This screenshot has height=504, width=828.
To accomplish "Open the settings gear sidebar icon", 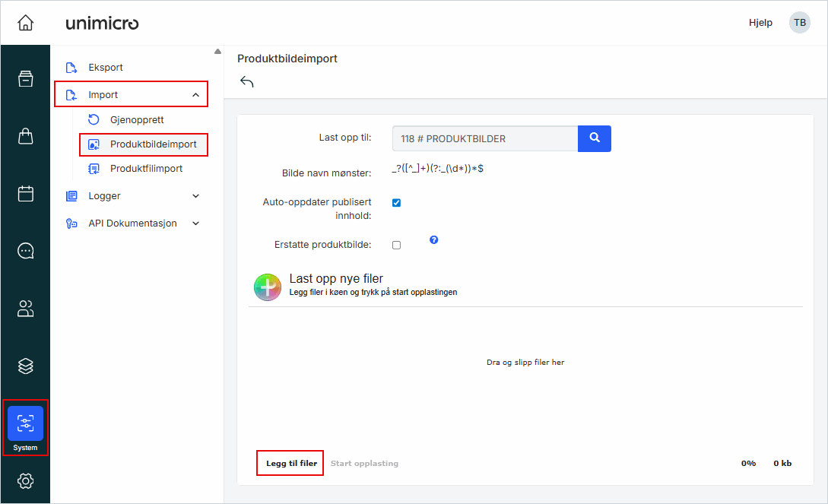I will click(25, 480).
